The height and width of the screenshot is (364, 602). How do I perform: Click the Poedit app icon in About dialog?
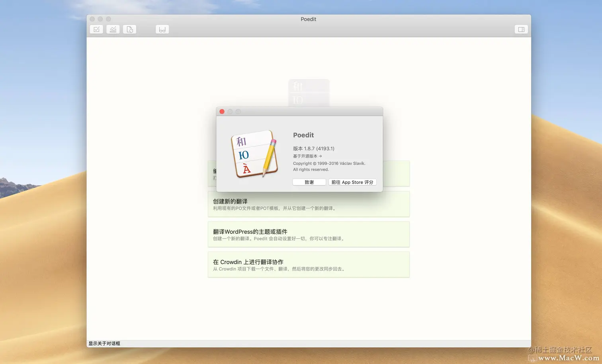pos(254,154)
